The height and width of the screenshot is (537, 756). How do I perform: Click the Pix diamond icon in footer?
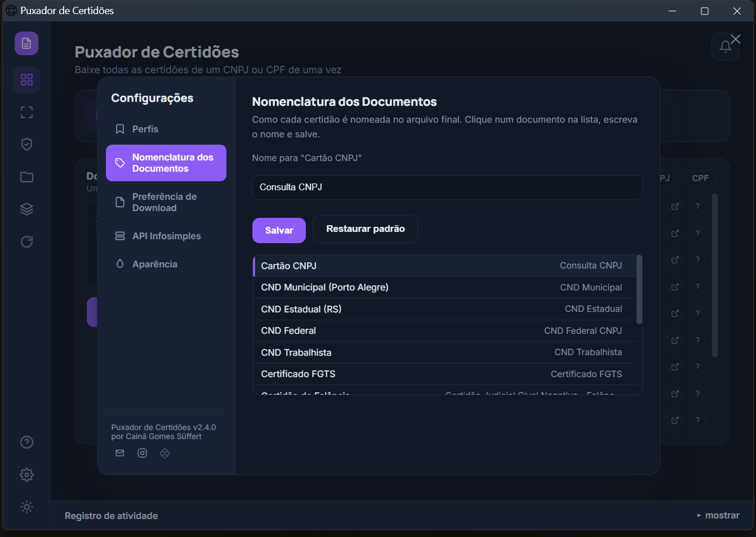click(x=164, y=453)
